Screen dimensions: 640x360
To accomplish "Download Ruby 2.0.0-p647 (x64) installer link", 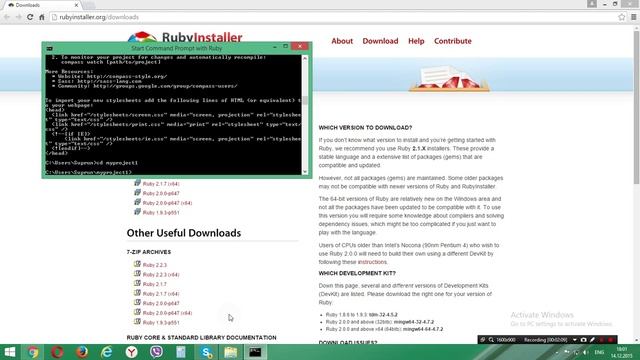I will (x=167, y=203).
